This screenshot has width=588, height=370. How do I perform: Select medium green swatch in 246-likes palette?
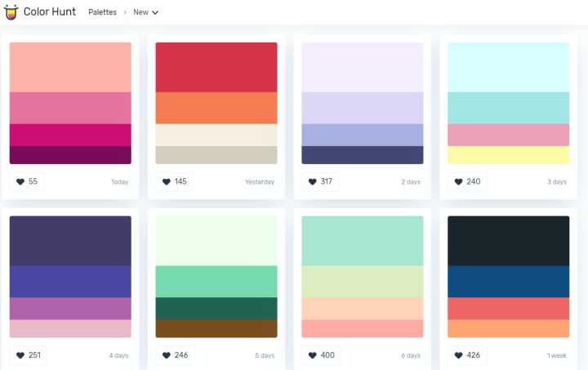pos(216,282)
